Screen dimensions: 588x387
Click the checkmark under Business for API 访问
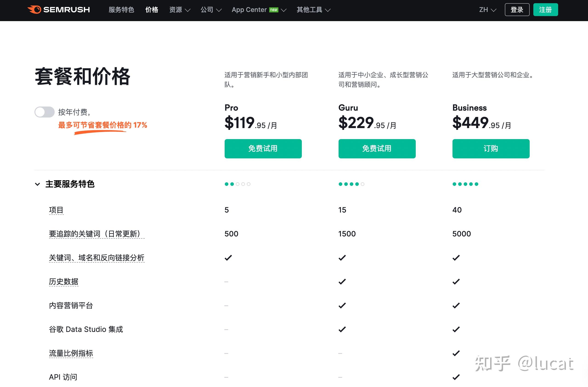pos(456,377)
